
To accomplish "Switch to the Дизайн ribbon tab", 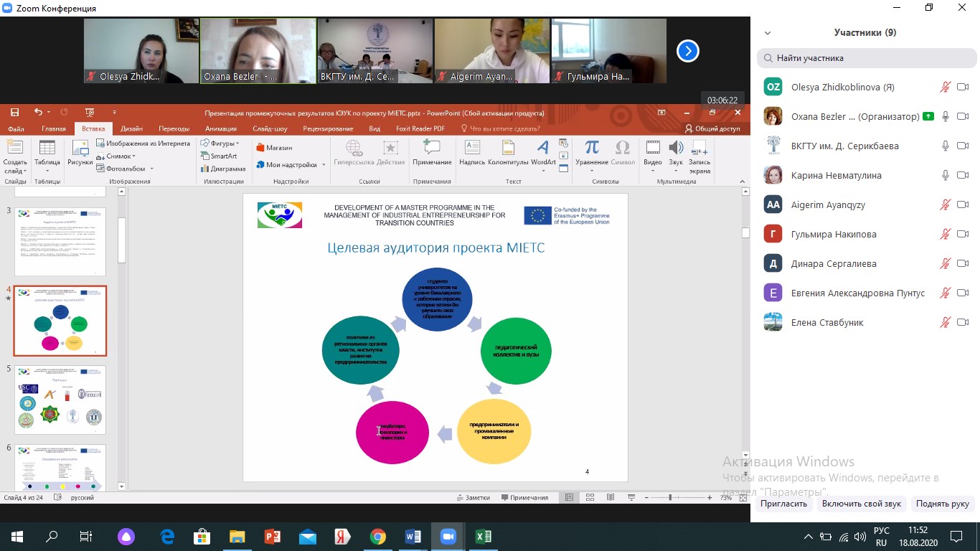I will pos(131,129).
